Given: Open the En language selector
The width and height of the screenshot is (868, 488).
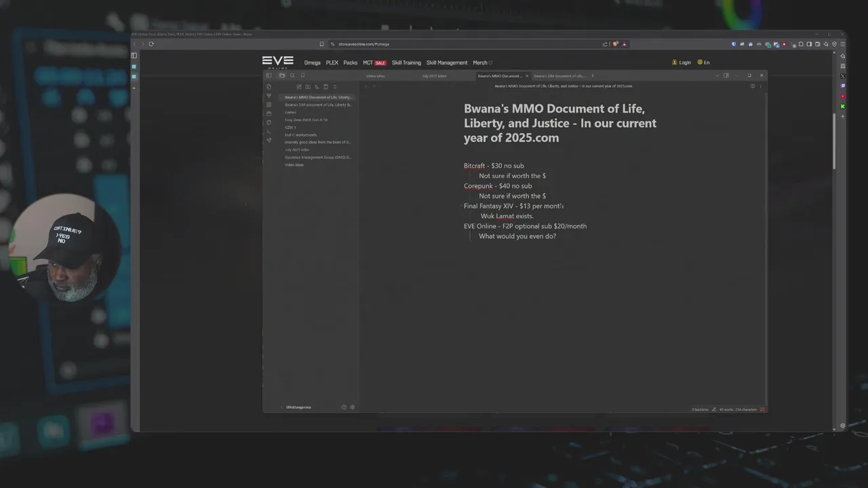Looking at the screenshot, I should tap(703, 62).
